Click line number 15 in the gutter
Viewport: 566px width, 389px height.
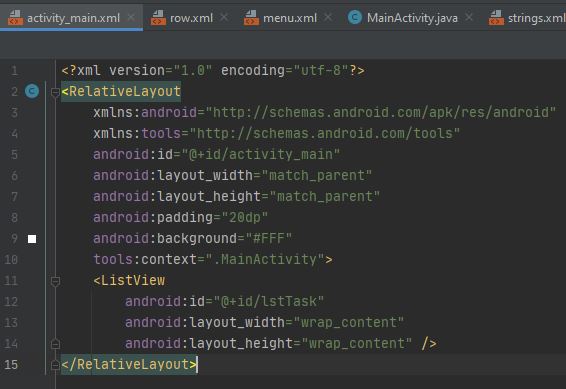coord(11,364)
